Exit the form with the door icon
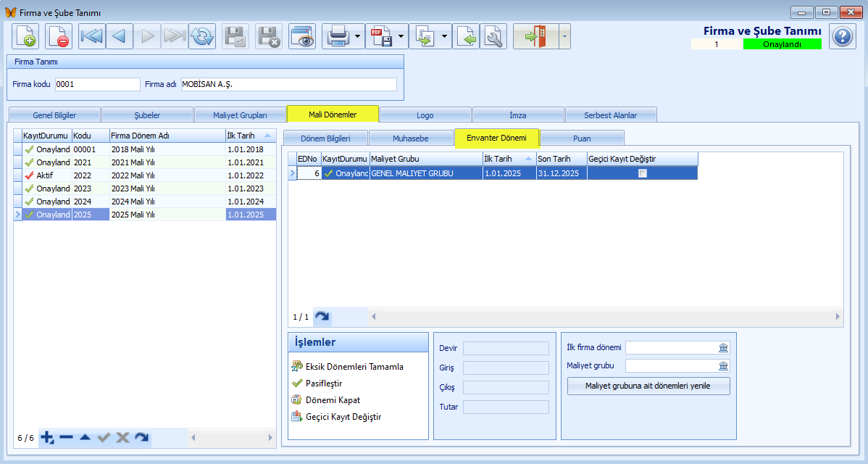The image size is (868, 464). [536, 36]
